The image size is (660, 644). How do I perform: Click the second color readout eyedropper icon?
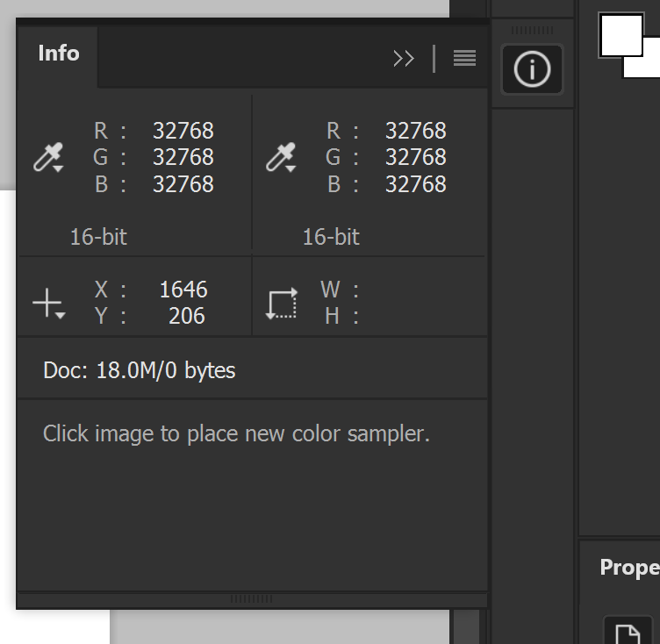coord(280,158)
